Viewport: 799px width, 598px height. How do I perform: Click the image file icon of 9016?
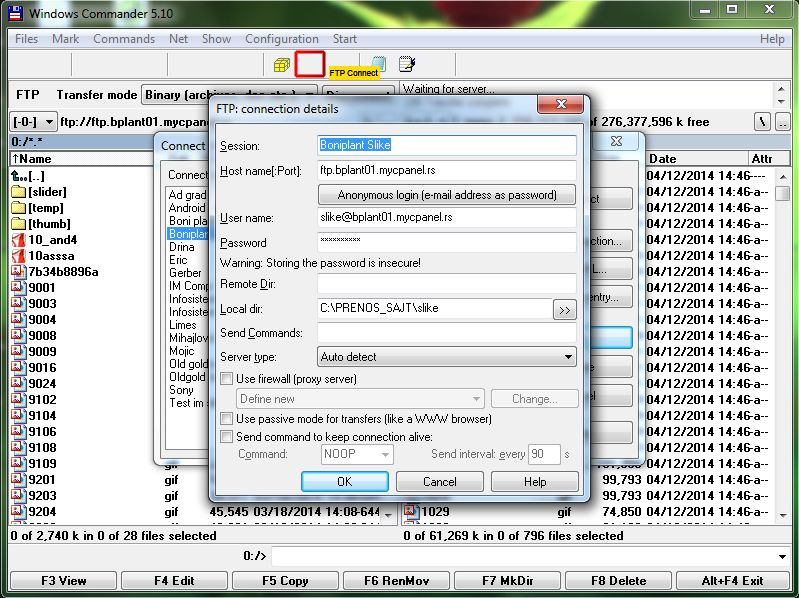coord(18,368)
